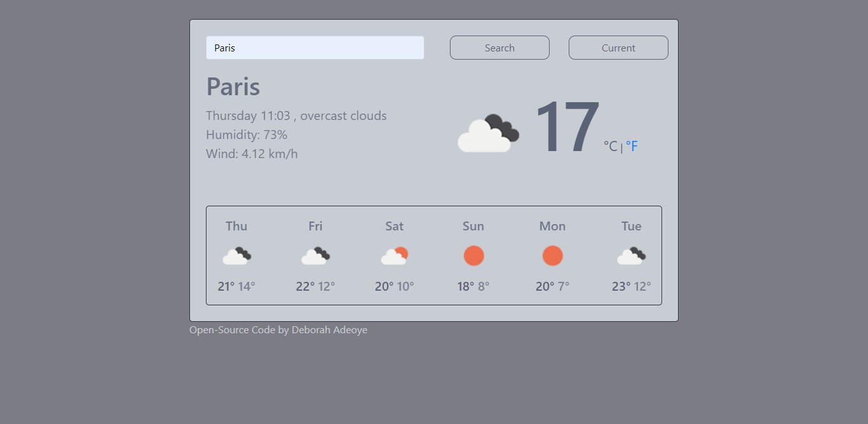Click the Paris city heading
Screen dimensions: 868x424
(233, 86)
